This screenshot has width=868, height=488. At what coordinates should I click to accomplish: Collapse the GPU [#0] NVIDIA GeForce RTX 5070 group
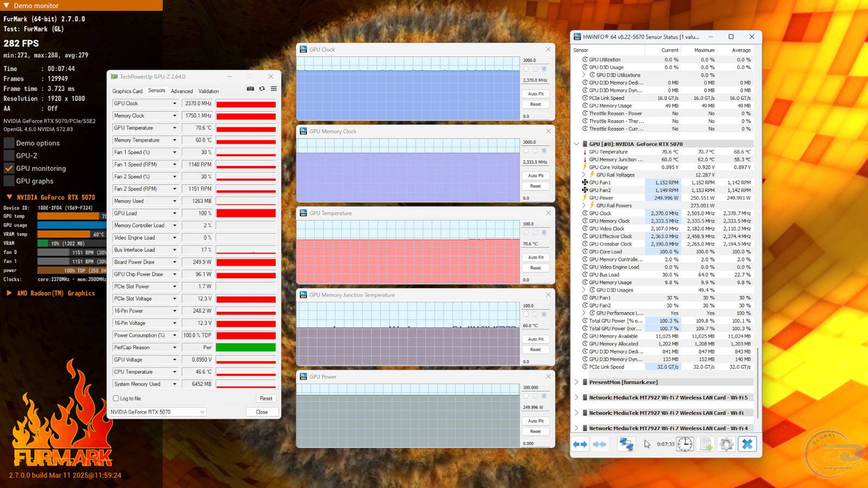point(576,144)
